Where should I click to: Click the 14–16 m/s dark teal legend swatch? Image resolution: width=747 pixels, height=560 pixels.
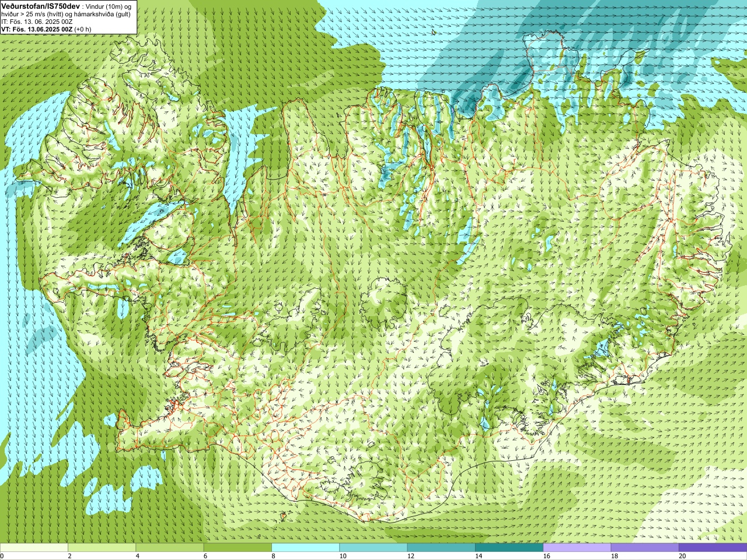pyautogui.click(x=509, y=548)
